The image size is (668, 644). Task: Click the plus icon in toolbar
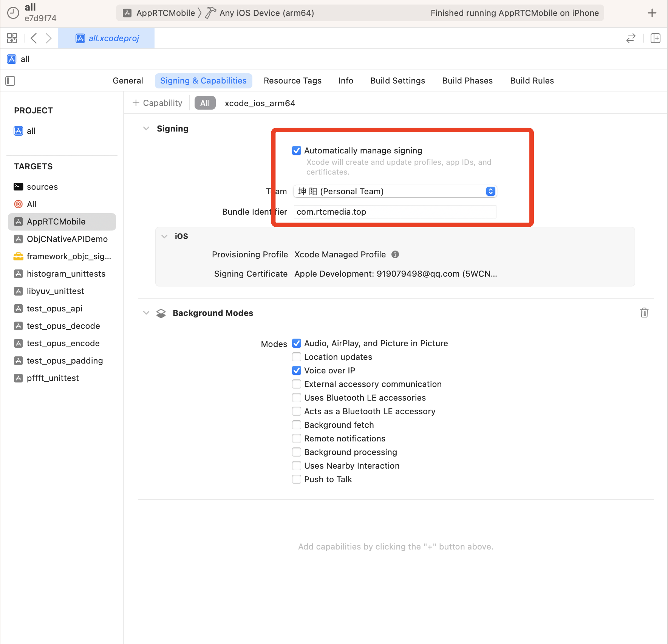pos(652,13)
